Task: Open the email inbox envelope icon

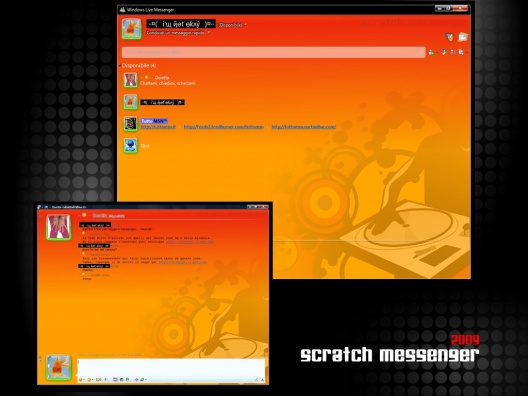Action: (463, 37)
